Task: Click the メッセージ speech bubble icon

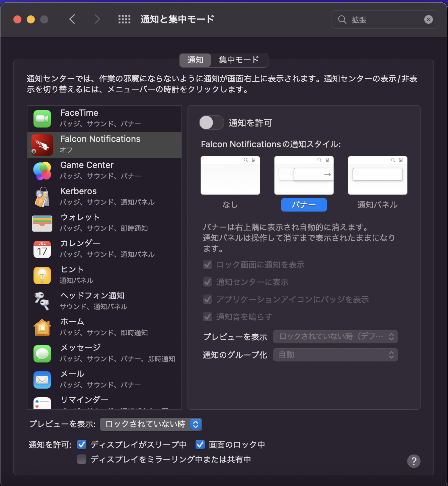Action: [42, 354]
